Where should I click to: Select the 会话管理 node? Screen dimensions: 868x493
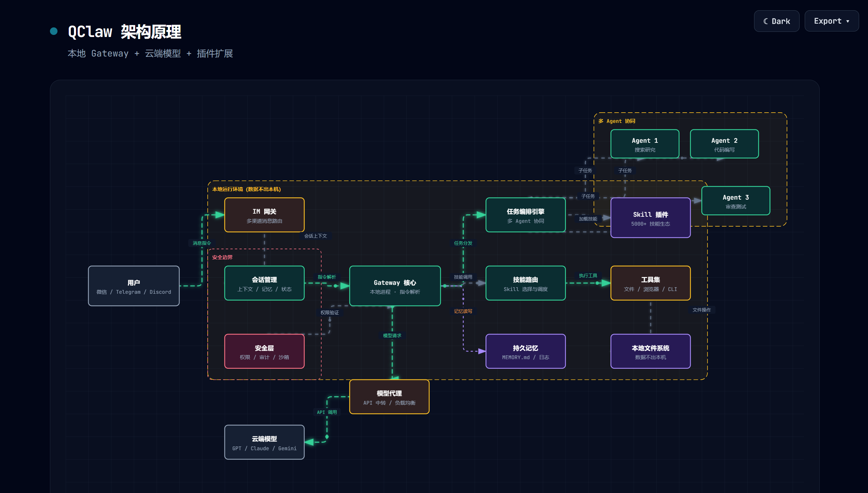264,283
